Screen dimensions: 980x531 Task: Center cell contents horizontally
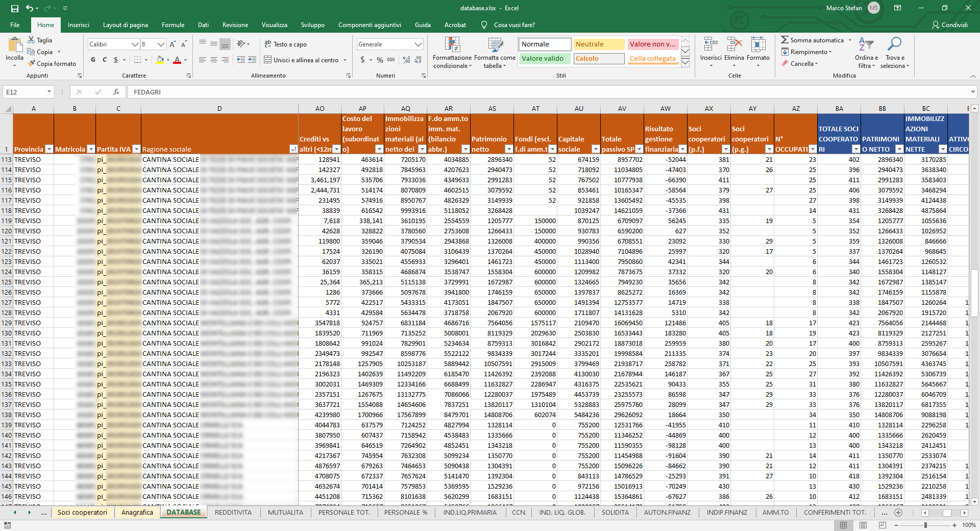click(x=214, y=60)
